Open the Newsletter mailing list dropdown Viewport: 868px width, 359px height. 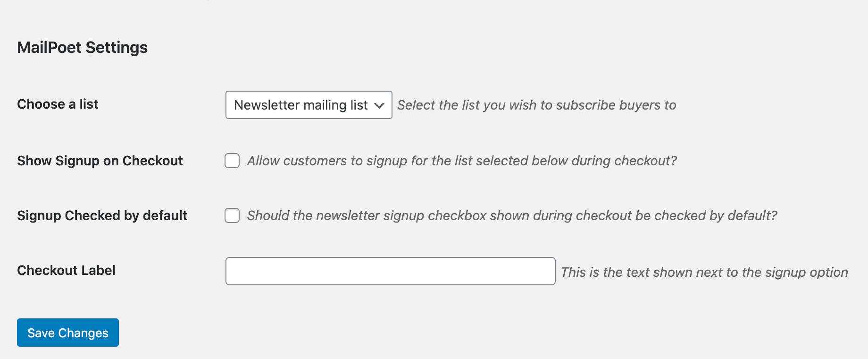pyautogui.click(x=309, y=105)
